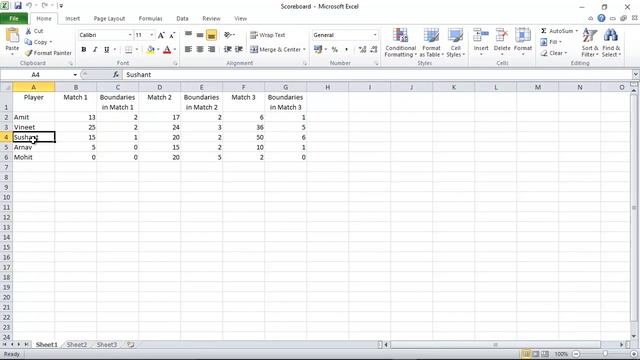Switch to Sheet2 worksheet tab
Screen dimensions: 640x360
pos(77,344)
